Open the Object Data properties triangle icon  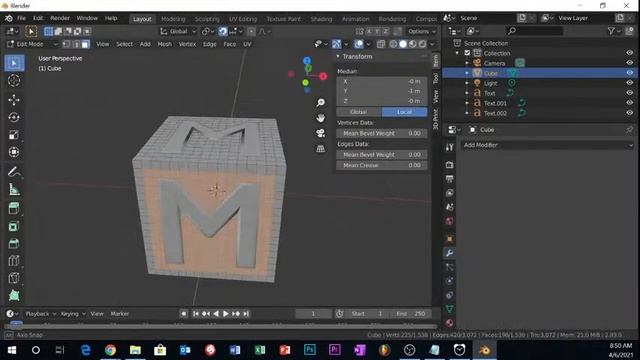tap(449, 309)
